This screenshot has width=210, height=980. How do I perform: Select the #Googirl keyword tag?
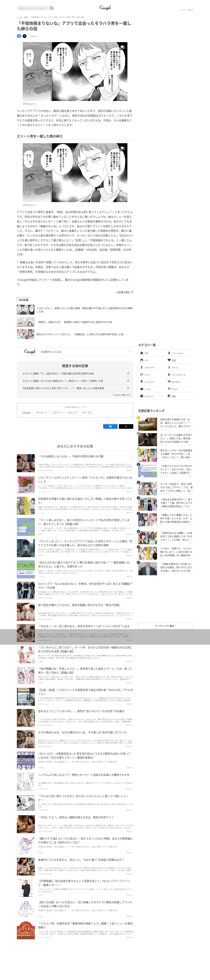[27, 412]
